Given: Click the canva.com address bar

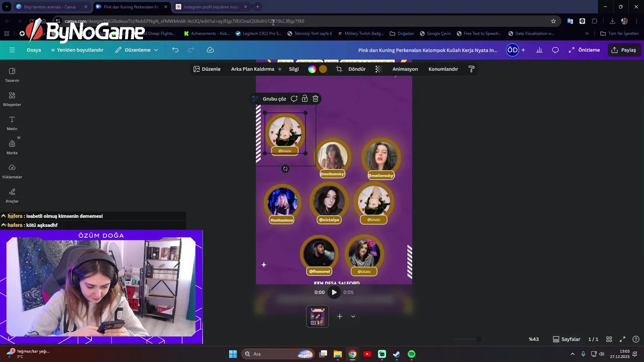Looking at the screenshot, I should pos(302,21).
